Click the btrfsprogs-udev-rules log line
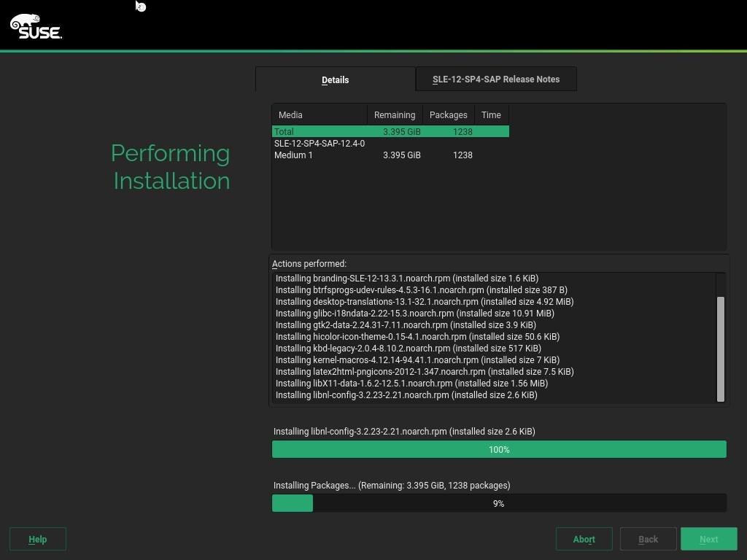The image size is (747, 560). (x=421, y=290)
